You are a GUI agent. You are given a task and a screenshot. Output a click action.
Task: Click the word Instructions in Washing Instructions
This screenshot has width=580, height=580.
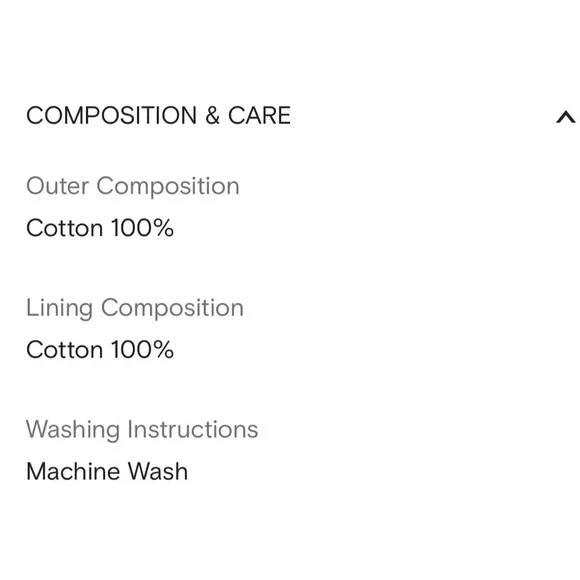[193, 429]
